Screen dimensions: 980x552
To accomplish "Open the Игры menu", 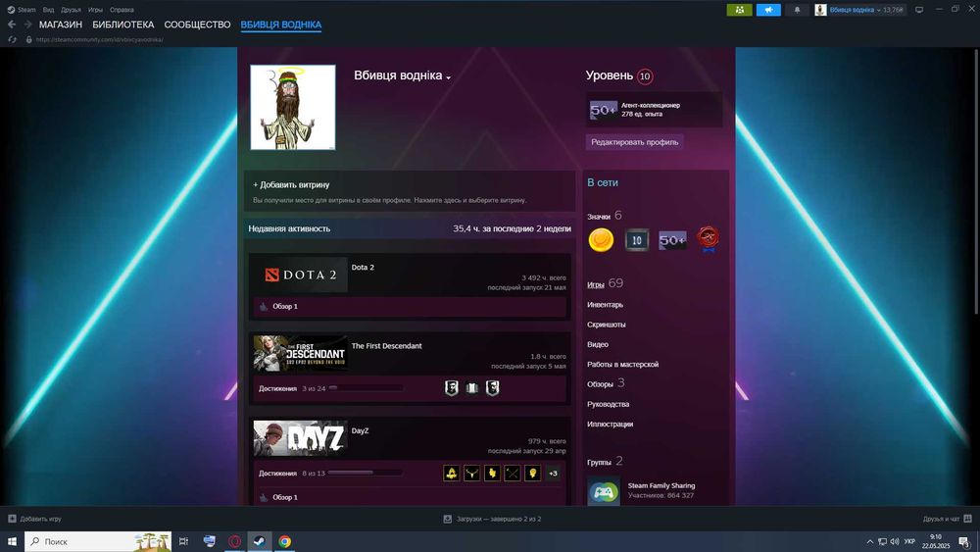I will pos(95,10).
